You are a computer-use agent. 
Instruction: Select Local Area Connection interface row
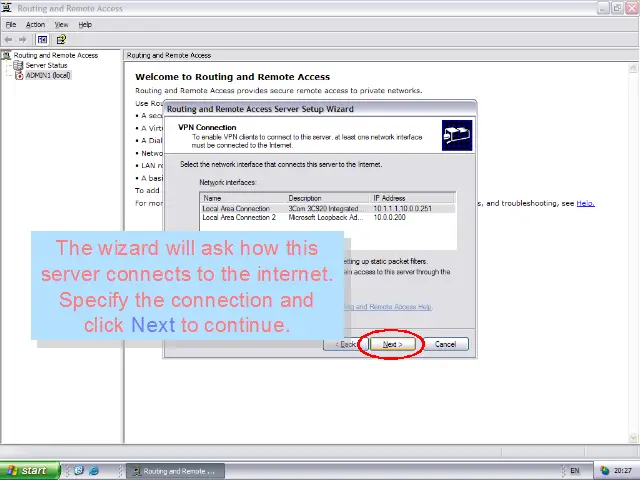(328, 209)
